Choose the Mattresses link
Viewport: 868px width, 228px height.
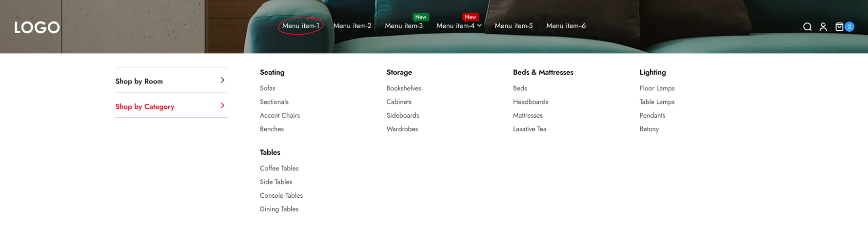(x=528, y=116)
